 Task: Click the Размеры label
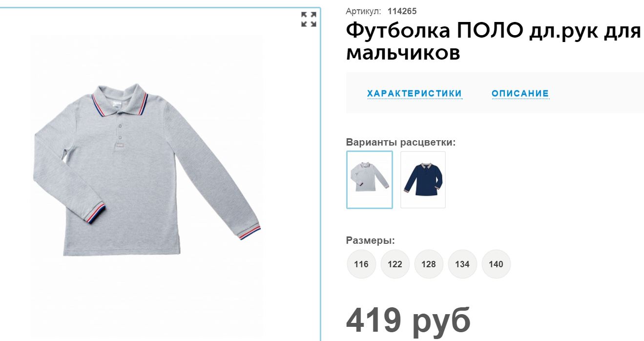[371, 240]
